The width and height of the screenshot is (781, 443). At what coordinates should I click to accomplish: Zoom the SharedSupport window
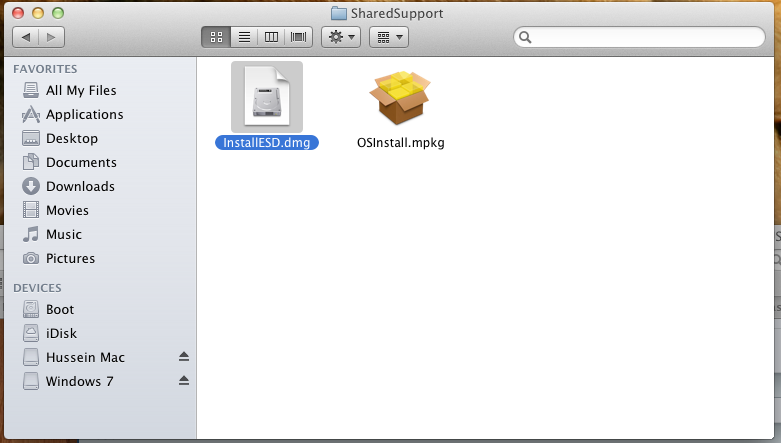click(x=58, y=13)
